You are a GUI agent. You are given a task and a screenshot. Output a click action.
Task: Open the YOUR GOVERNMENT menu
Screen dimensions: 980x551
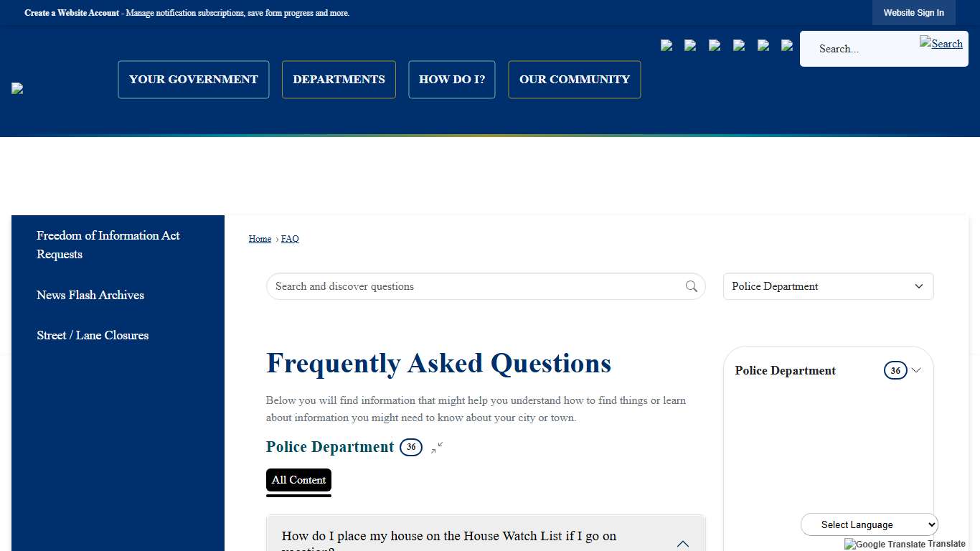click(x=193, y=79)
